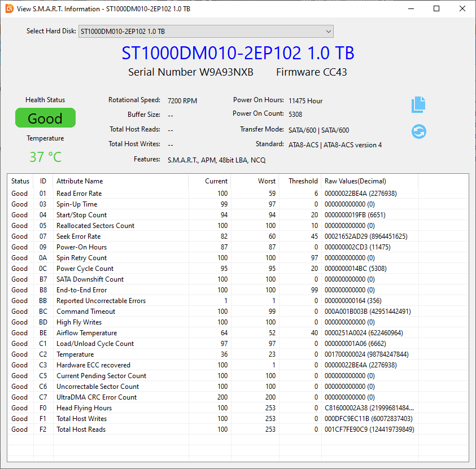Select the Seek Error Rate row

(x=238, y=236)
